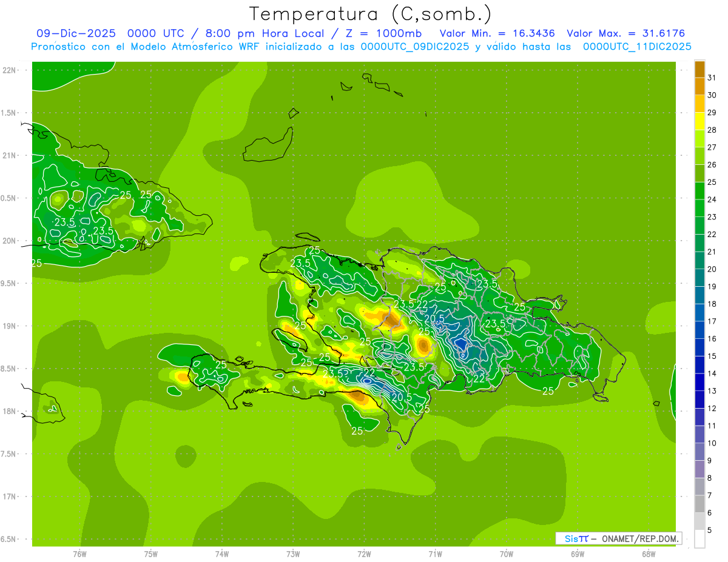Pick the dark brown legend band above 31
The image size is (728, 562).
tap(699, 69)
